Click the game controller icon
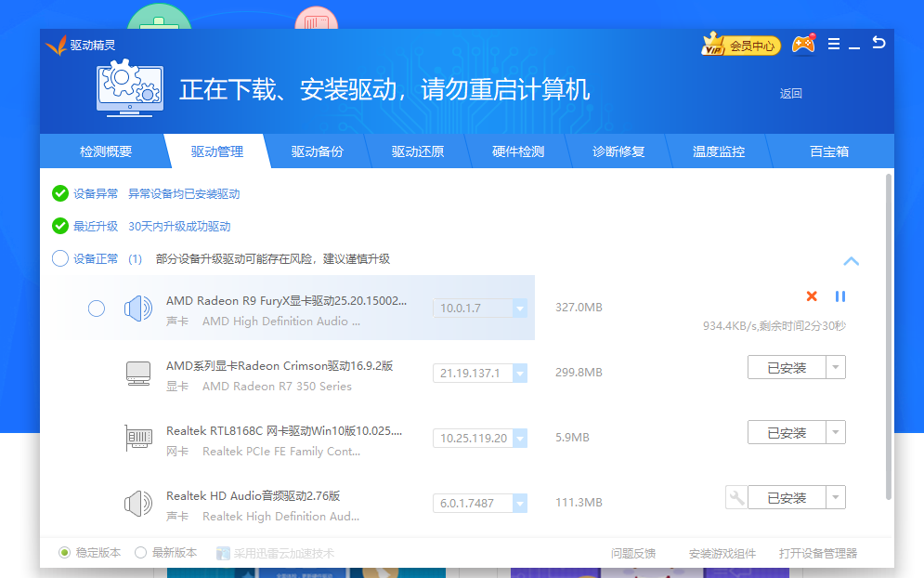This screenshot has width=924, height=578. [x=803, y=45]
